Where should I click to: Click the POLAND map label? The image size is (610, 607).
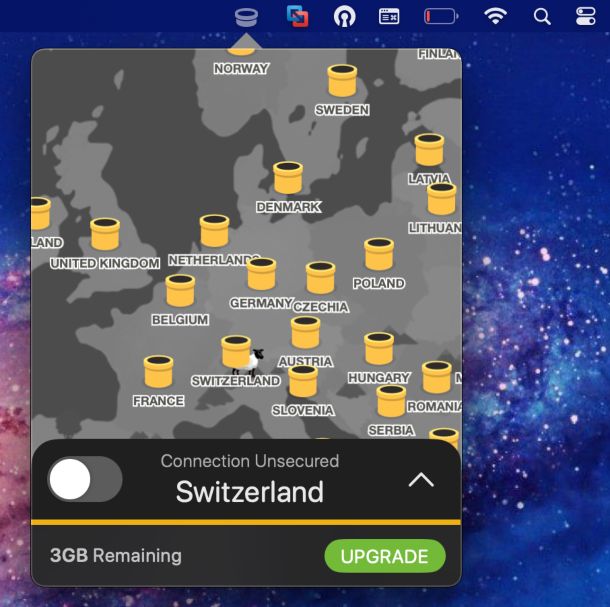coord(379,283)
